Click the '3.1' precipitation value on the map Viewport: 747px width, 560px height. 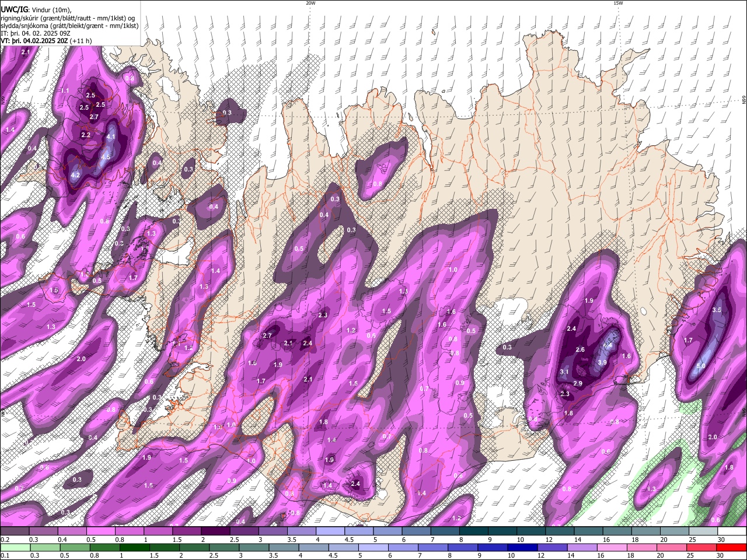click(x=564, y=372)
